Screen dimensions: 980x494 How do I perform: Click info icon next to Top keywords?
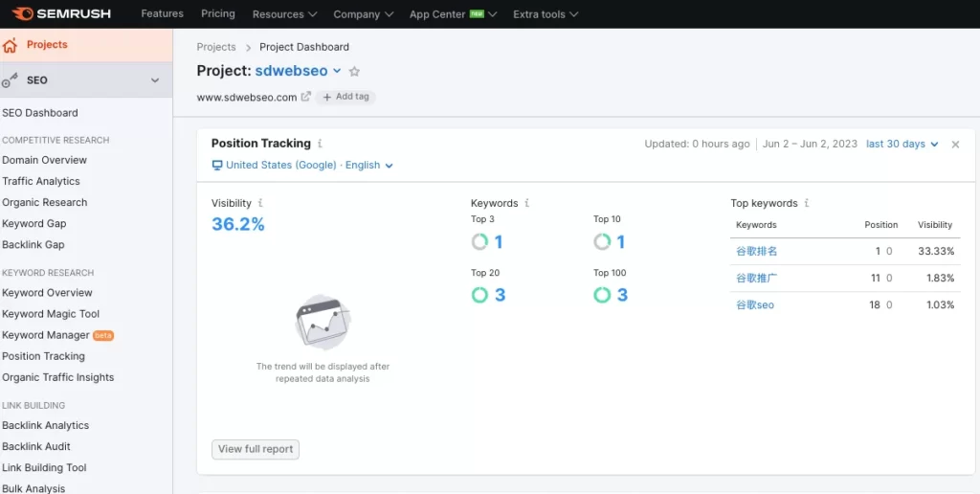pos(807,203)
